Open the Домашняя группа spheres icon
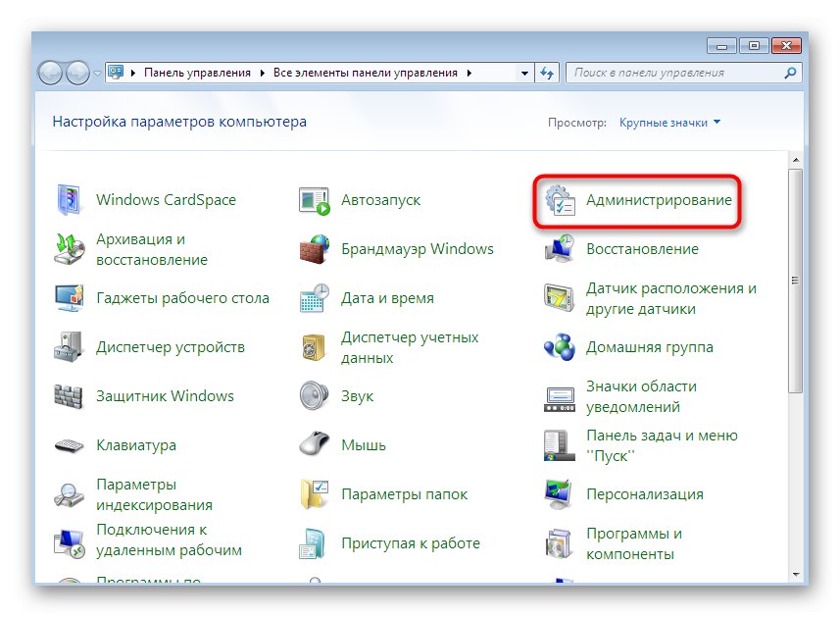This screenshot has width=840, height=617. [x=560, y=347]
